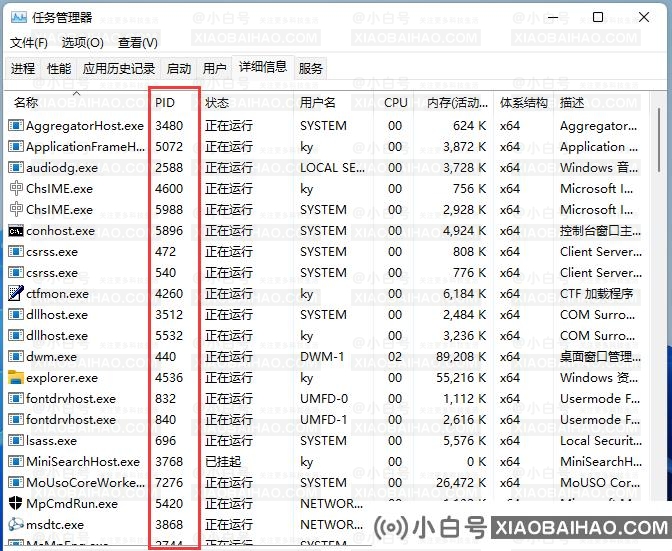The height and width of the screenshot is (551, 672).
Task: Sort by the 体系结构 column header
Action: click(523, 103)
